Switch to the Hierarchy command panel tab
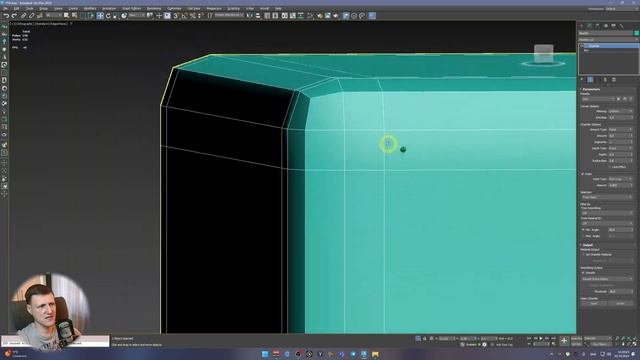The height and width of the screenshot is (360, 640). click(x=598, y=26)
